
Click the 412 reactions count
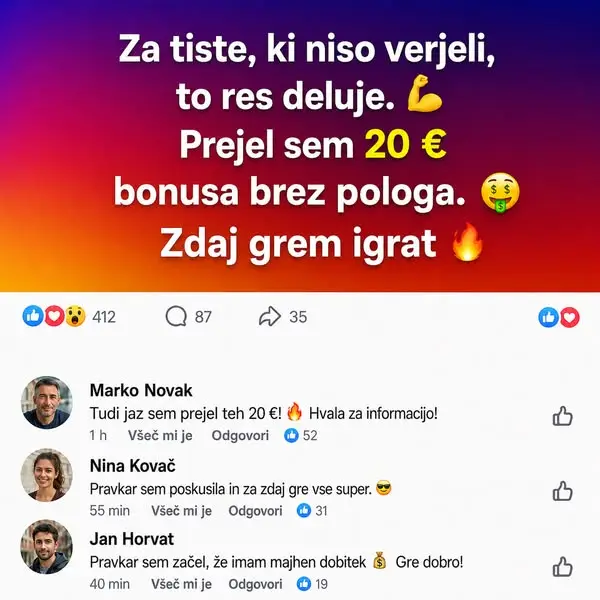pyautogui.click(x=104, y=317)
